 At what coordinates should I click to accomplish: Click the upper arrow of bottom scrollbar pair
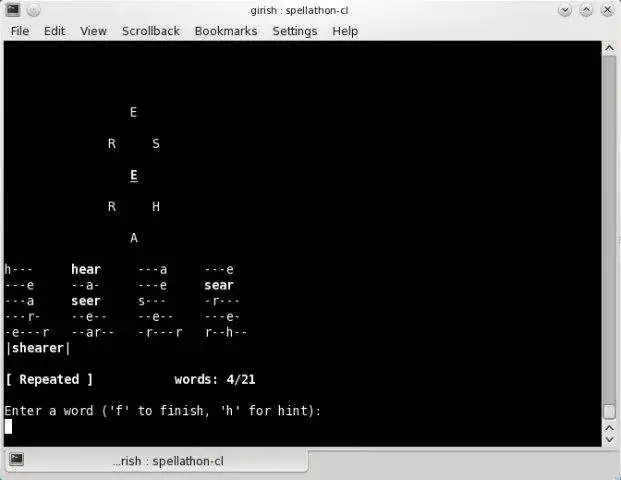(610, 428)
